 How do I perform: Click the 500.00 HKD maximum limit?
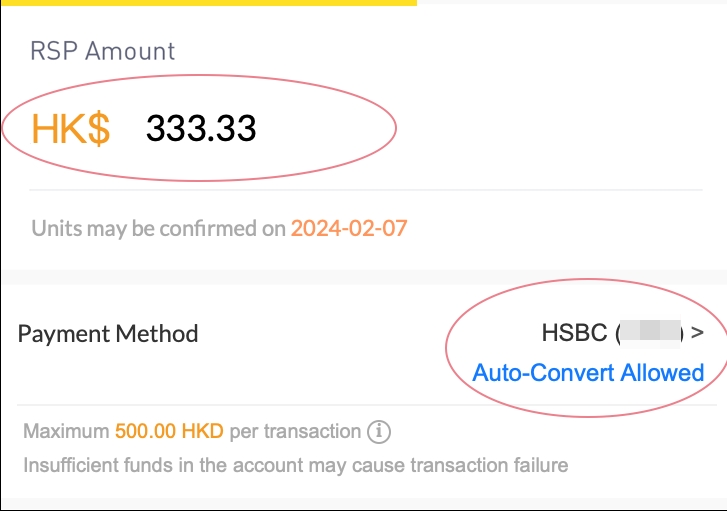[x=169, y=431]
